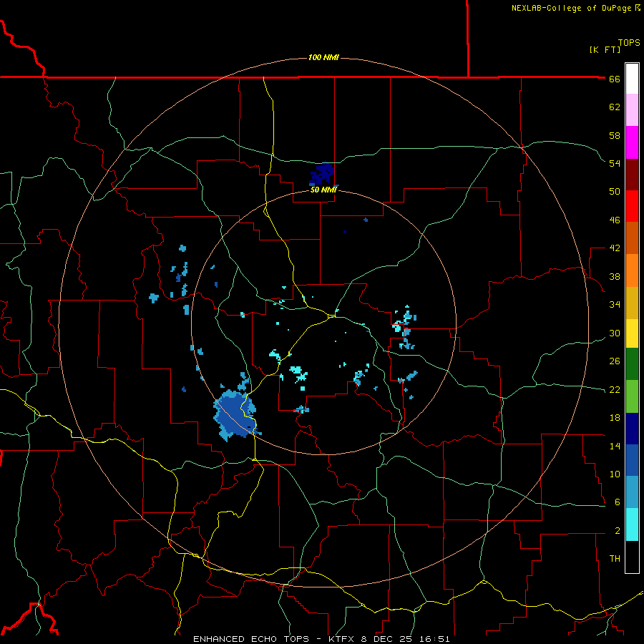
Task: Click the '26' legend scale value
Action: (615, 361)
